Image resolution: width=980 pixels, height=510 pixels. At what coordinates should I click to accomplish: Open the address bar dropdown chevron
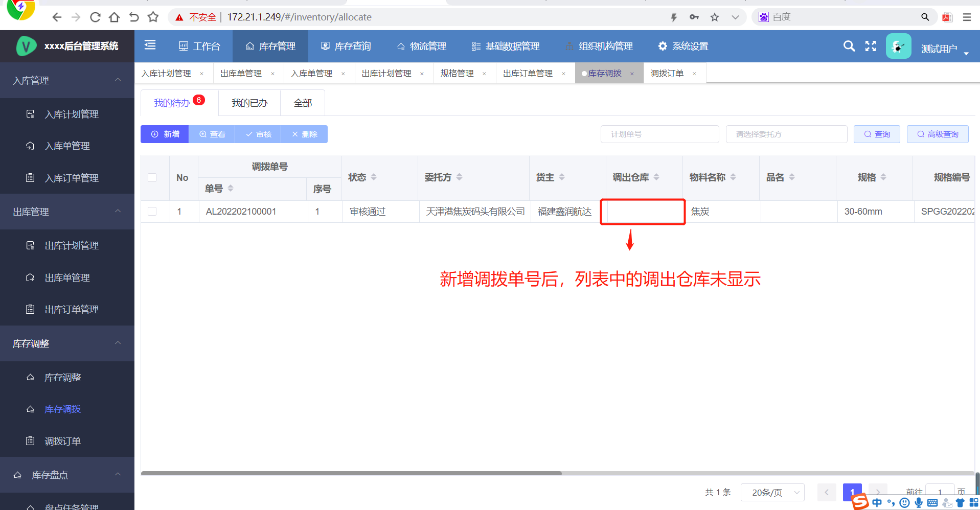pos(735,17)
